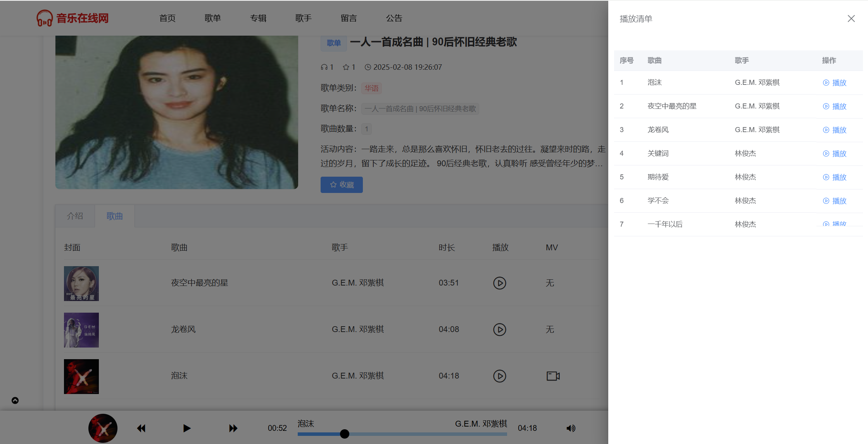
Task: Click the 音乐在线网 headphone logo
Action: point(45,18)
